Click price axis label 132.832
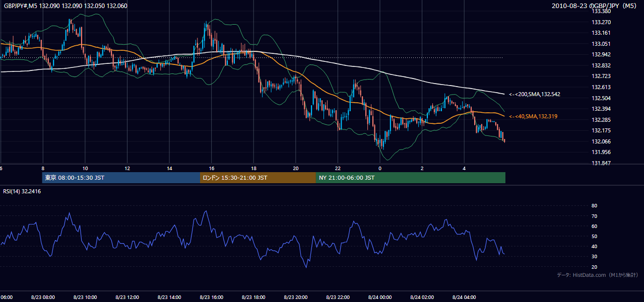644x302 pixels. pos(601,65)
